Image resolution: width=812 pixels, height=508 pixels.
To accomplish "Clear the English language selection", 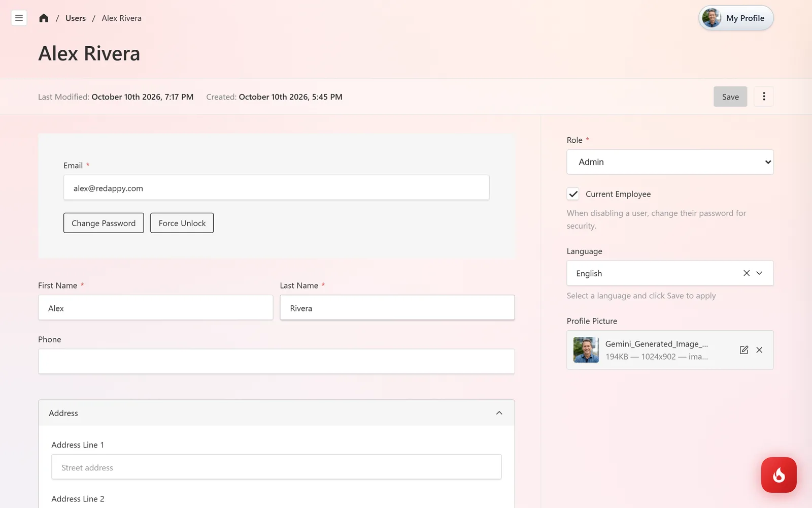I will point(747,273).
